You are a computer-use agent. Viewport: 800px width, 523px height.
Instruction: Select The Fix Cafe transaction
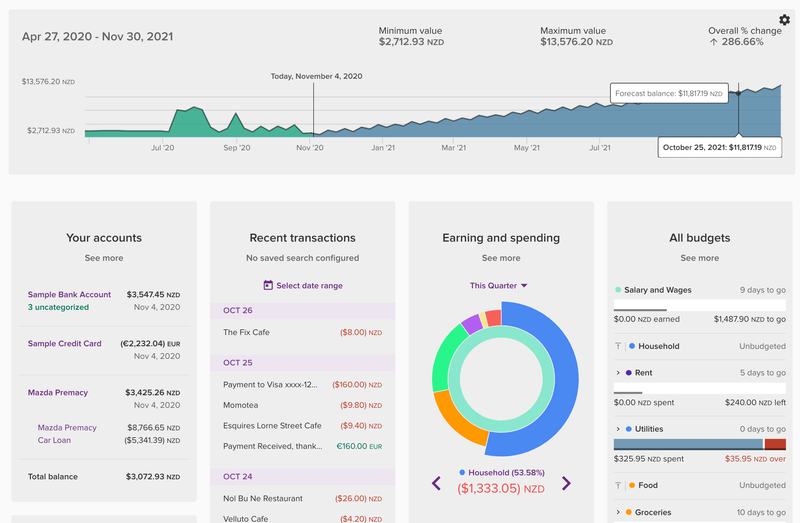click(x=246, y=332)
